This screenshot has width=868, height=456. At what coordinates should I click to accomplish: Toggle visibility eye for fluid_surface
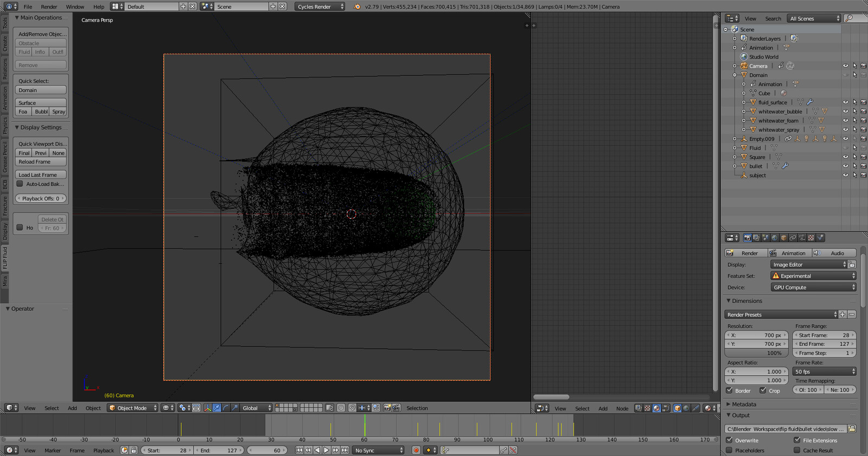pos(845,102)
